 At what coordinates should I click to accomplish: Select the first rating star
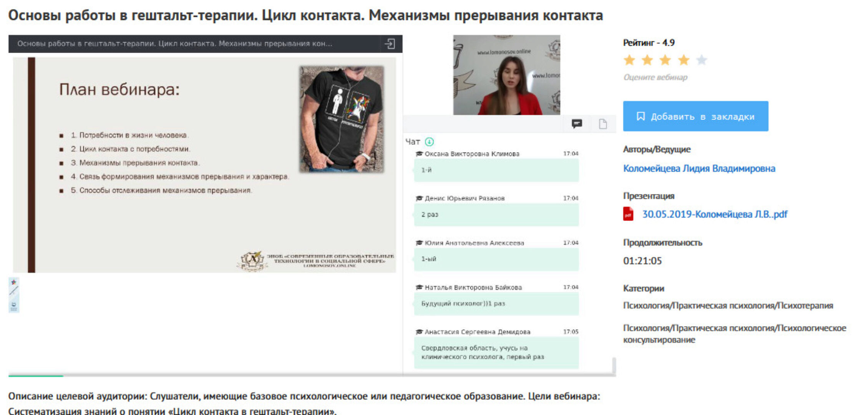click(x=629, y=60)
